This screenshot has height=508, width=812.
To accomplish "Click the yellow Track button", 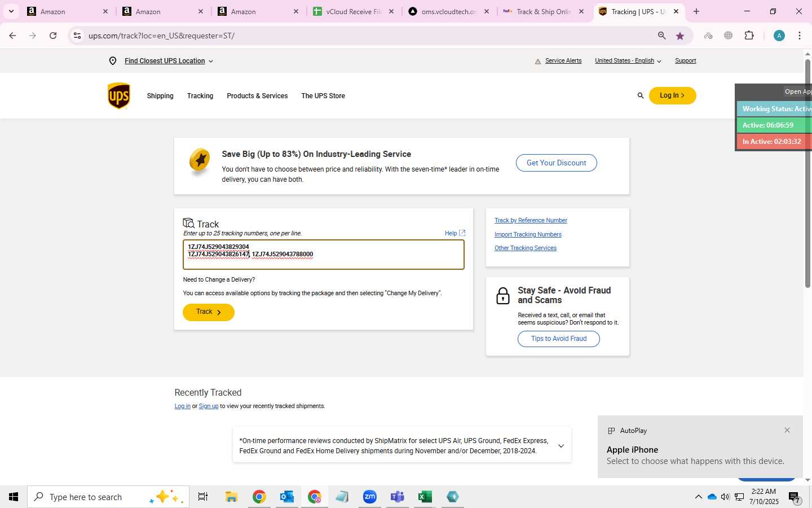I will pyautogui.click(x=209, y=312).
